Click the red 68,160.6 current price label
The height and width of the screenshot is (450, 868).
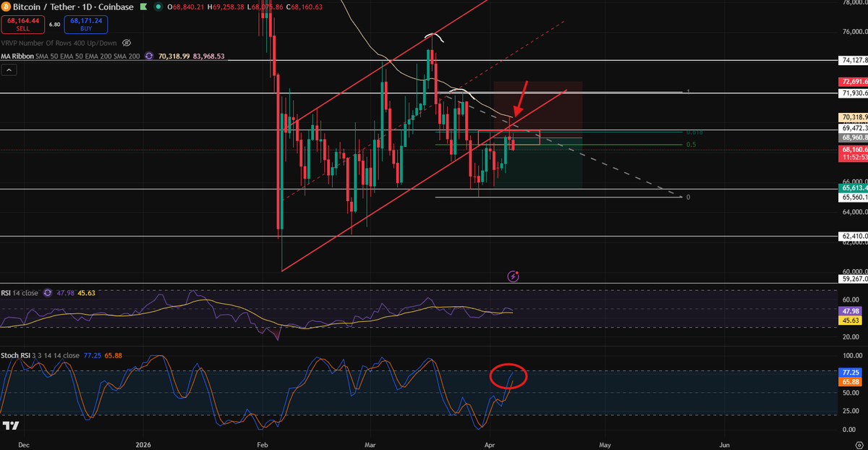[853, 150]
